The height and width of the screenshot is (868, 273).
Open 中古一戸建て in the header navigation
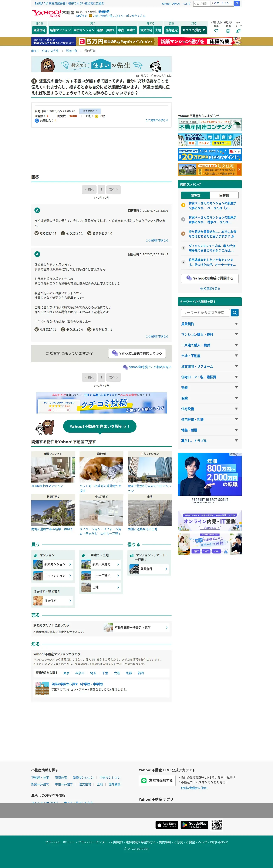coord(127,30)
